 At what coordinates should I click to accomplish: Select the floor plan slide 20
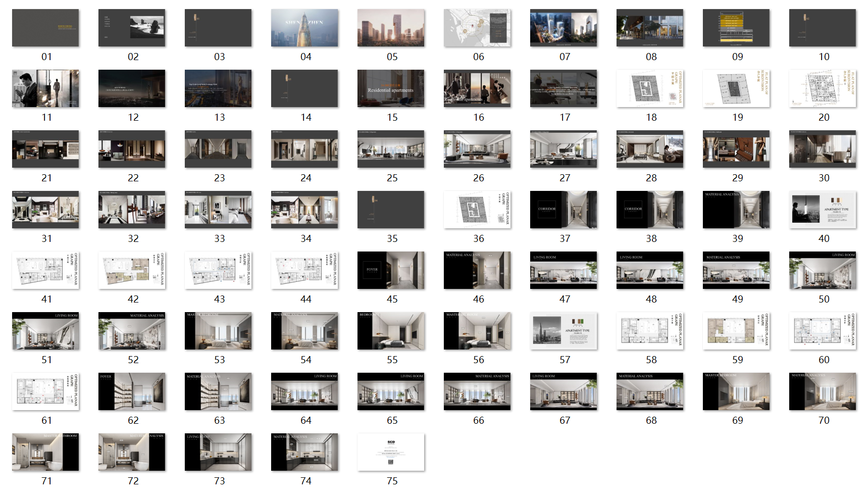pos(823,88)
